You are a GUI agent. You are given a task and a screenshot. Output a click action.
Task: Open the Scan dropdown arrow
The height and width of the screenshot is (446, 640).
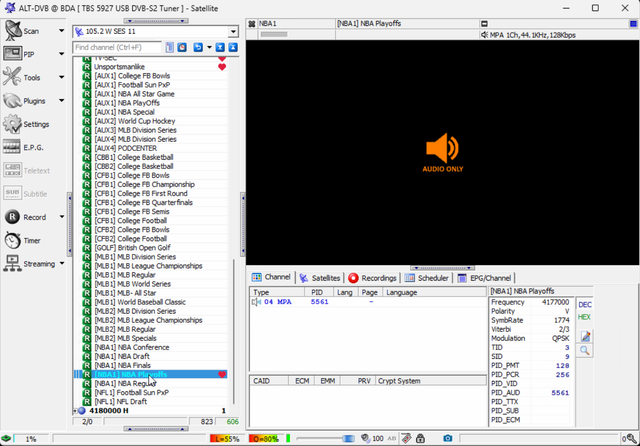pyautogui.click(x=62, y=31)
